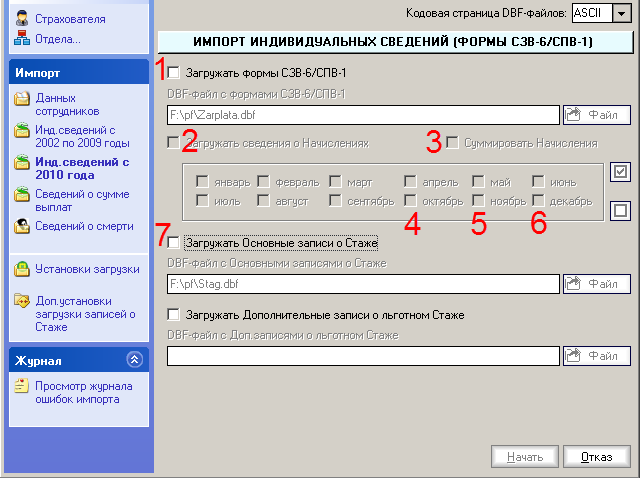Click the Данных сотрудников folder icon
640x478 pixels.
(22, 98)
